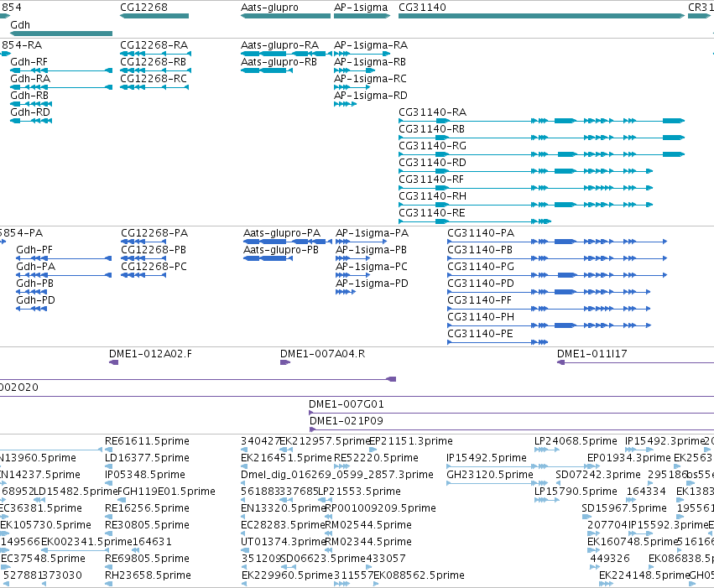Viewport: 714px width, 588px height.
Task: Click the teal Gdh gene bar
Action: tap(61, 34)
